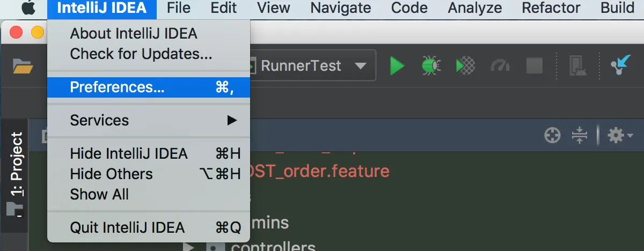The width and height of the screenshot is (644, 251).
Task: Click the profiler gauge icon
Action: tap(500, 65)
